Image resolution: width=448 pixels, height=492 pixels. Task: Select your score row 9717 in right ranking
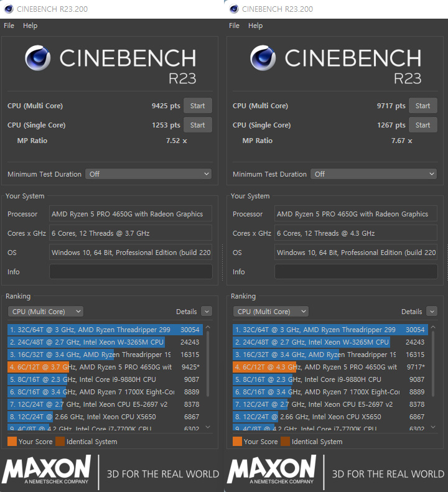coord(330,367)
